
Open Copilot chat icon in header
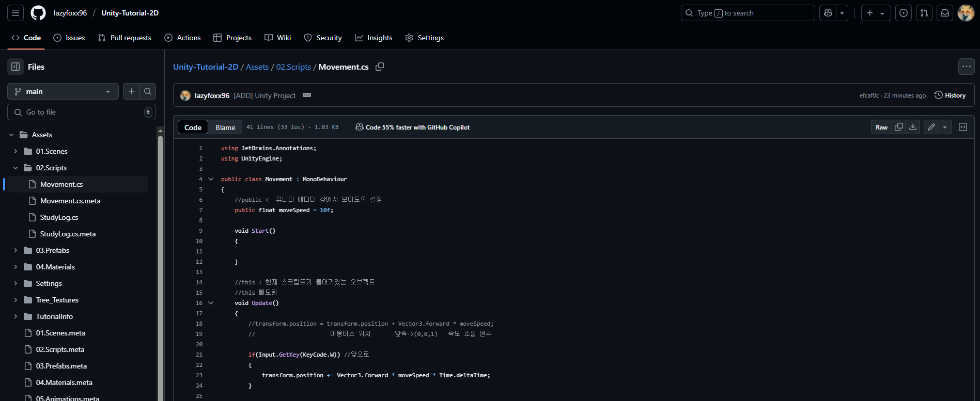(828, 13)
